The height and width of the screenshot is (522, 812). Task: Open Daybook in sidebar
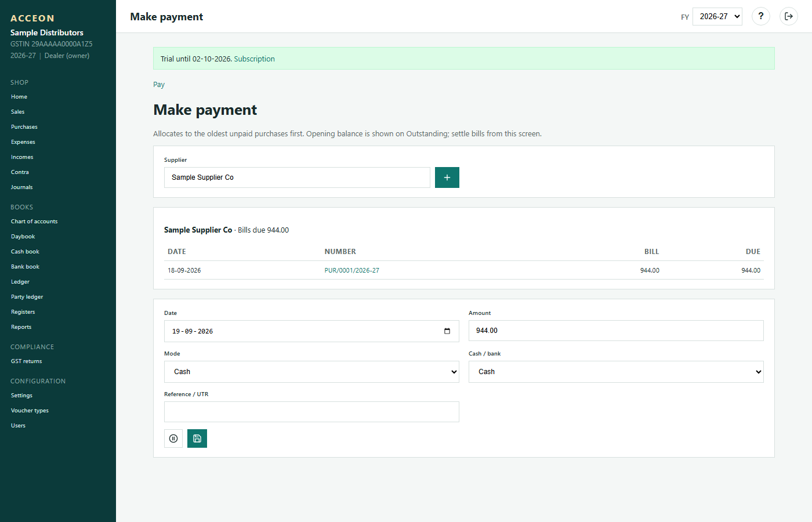(x=23, y=237)
